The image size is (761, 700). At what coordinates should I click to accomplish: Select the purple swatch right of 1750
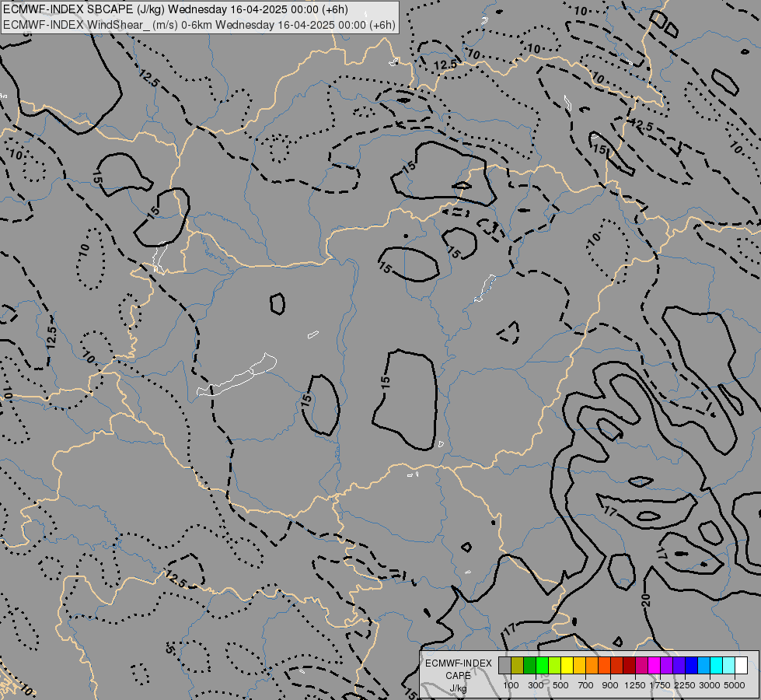666,665
